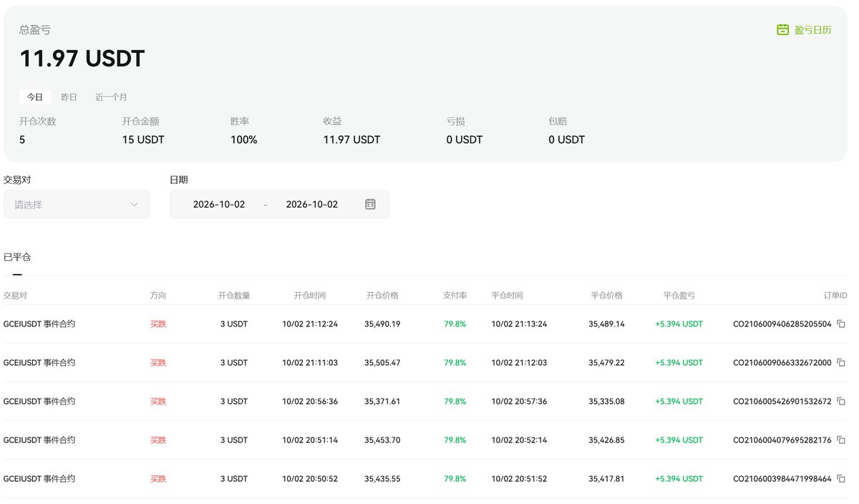Switch to the 昨日 tab
The height and width of the screenshot is (504, 859).
coord(69,97)
